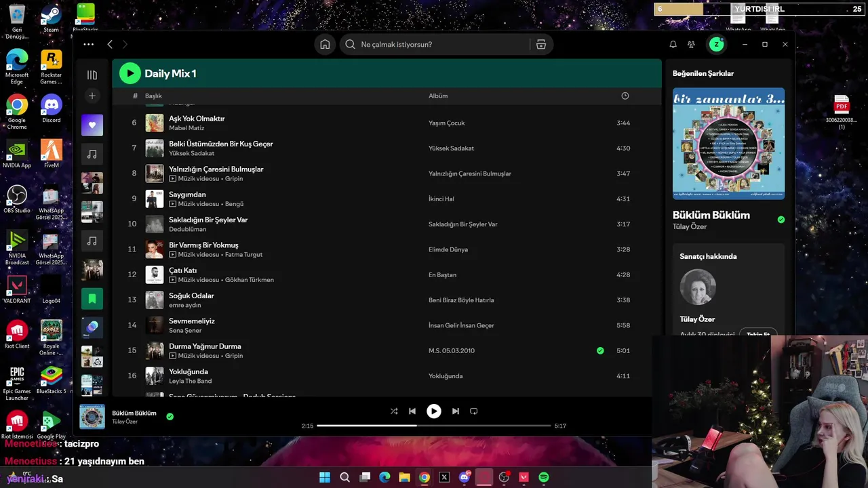Open large album art 'bir zamanlar 3'
868x488 pixels.
pos(728,143)
